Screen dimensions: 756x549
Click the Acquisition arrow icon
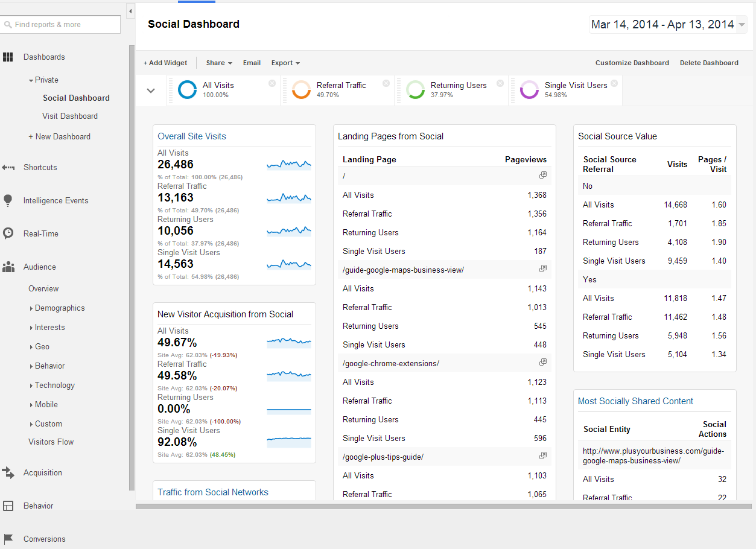[x=8, y=473]
